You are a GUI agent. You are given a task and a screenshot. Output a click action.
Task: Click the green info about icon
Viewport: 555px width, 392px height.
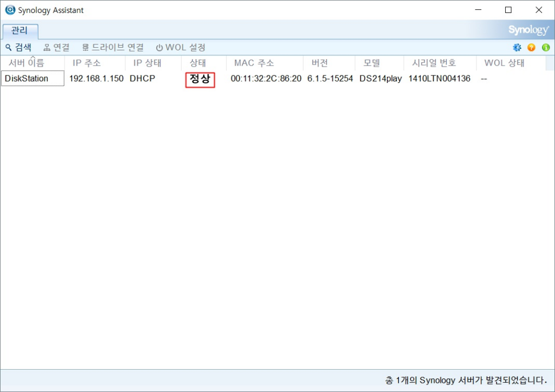coord(546,48)
